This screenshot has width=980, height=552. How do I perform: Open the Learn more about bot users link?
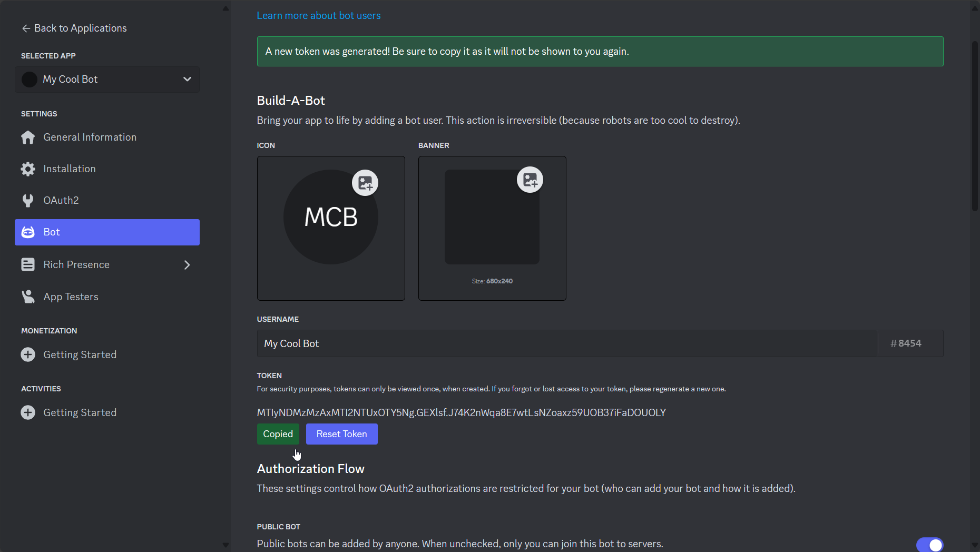coord(318,16)
